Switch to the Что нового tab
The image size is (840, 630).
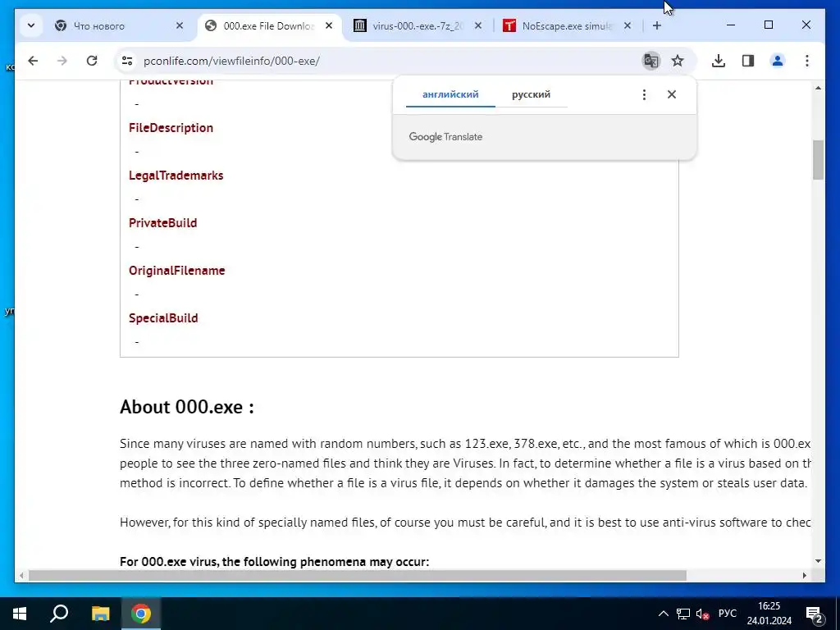(x=120, y=25)
